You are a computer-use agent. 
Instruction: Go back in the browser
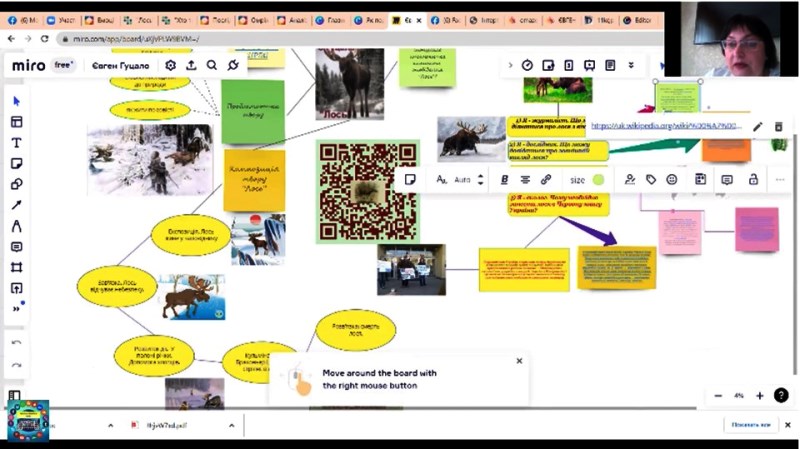pos(11,38)
